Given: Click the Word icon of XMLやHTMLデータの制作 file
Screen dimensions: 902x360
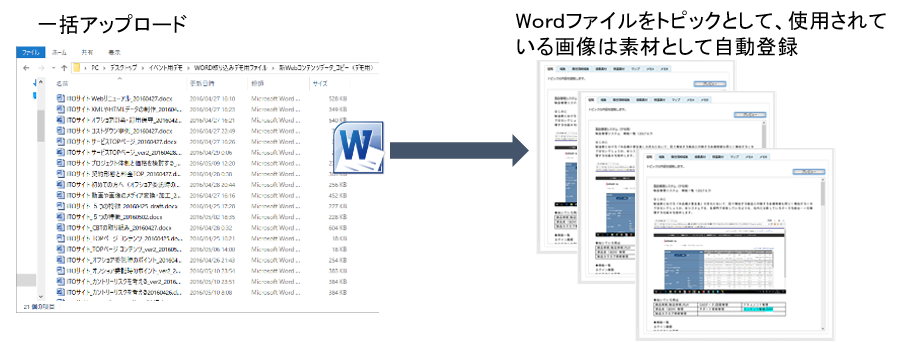Looking at the screenshot, I should point(60,109).
